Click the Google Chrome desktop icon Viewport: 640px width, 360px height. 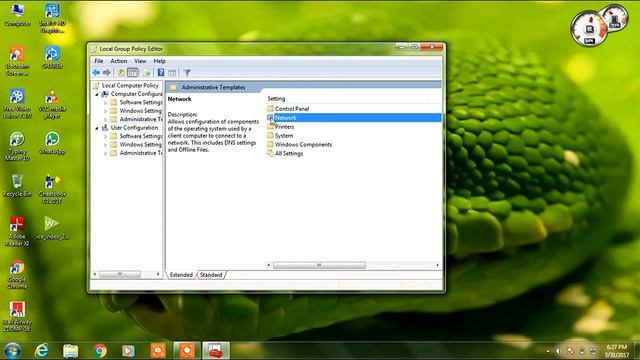(x=17, y=274)
